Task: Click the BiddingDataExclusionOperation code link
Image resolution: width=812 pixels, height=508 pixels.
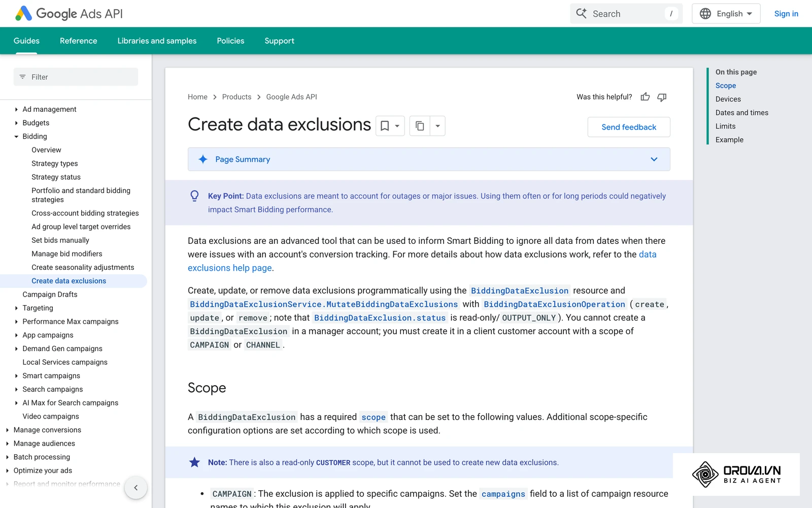Action: pos(554,304)
